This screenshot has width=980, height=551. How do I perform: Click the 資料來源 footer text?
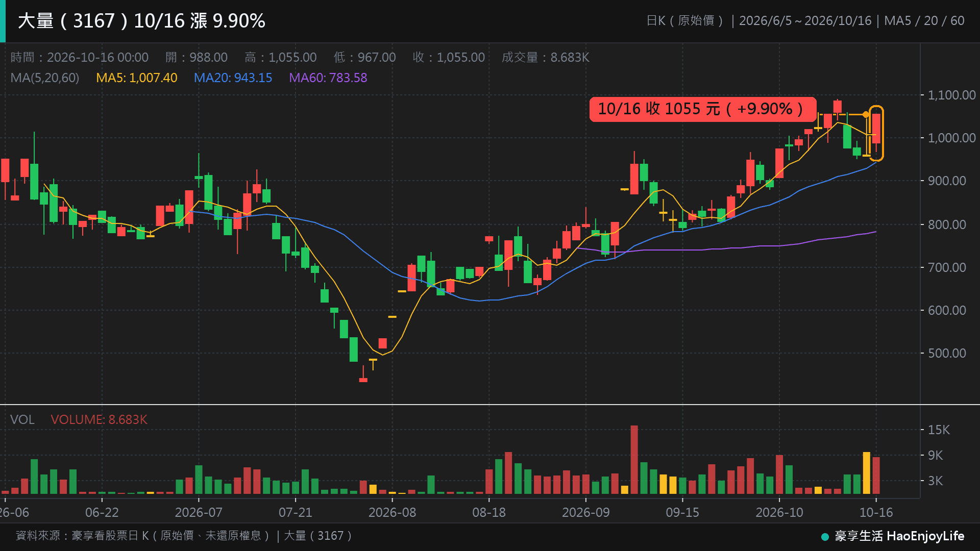point(184,536)
